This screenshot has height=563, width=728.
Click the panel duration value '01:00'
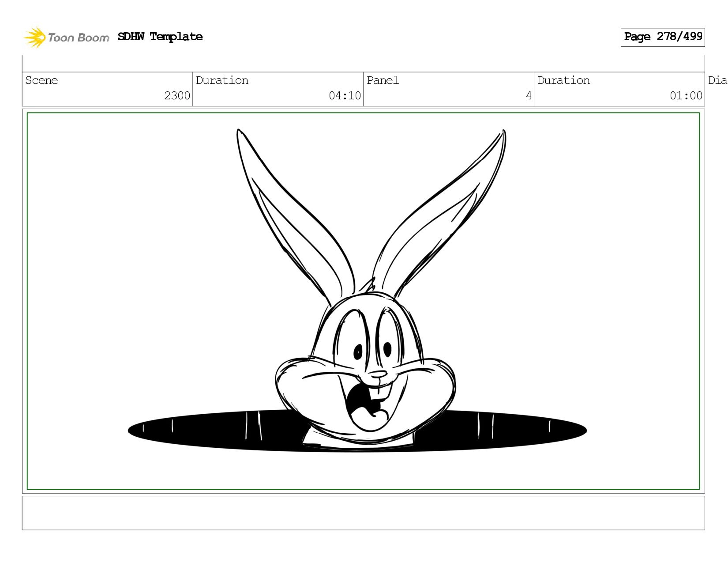tap(686, 96)
